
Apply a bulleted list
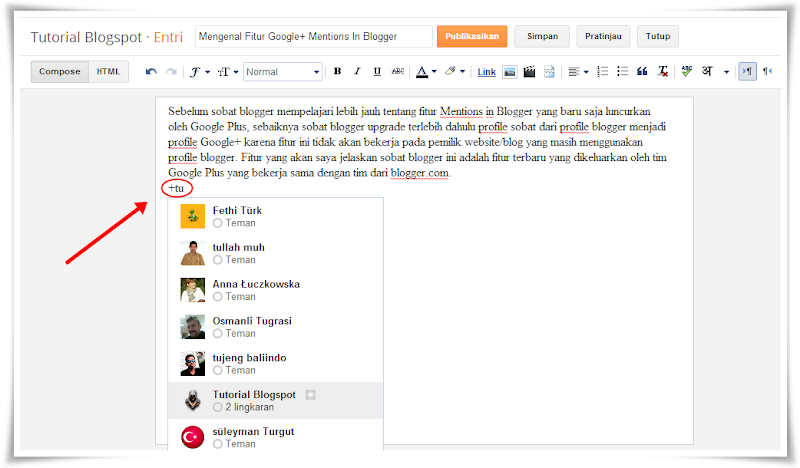tap(622, 71)
